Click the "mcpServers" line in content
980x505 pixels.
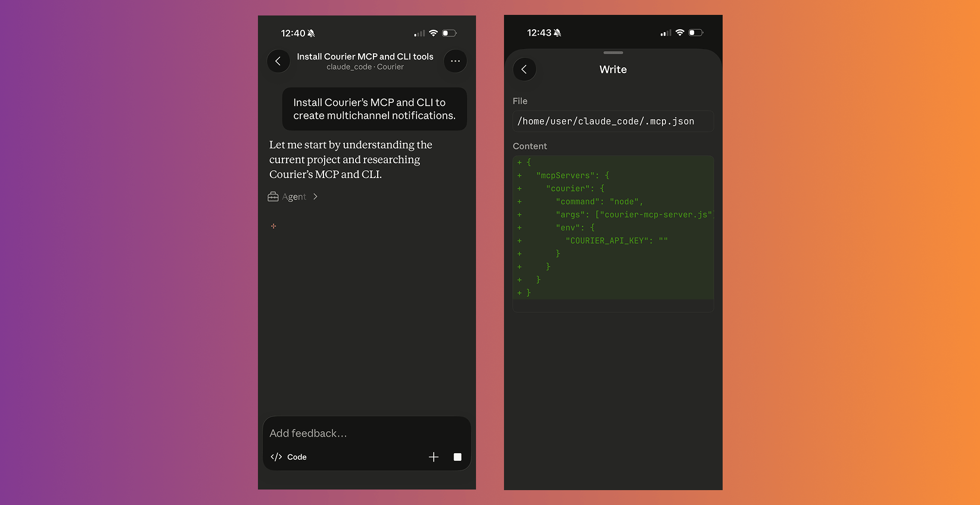click(x=573, y=176)
